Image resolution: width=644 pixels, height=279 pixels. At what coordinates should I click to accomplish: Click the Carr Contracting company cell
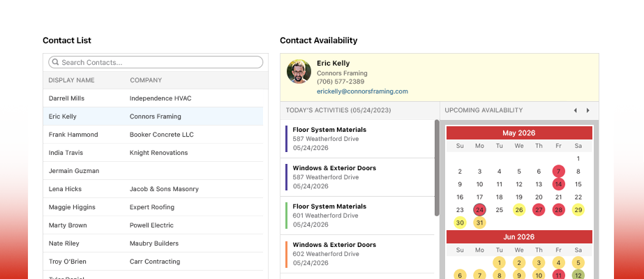155,262
